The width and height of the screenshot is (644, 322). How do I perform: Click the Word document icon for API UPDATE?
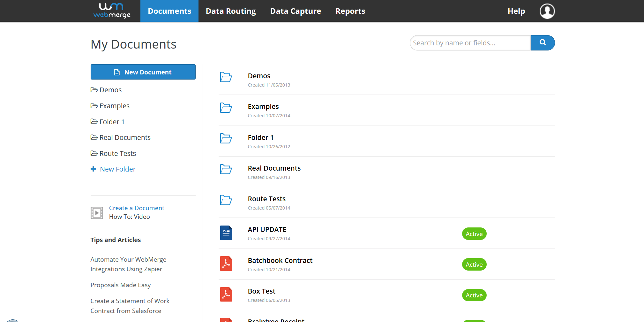coord(226,233)
